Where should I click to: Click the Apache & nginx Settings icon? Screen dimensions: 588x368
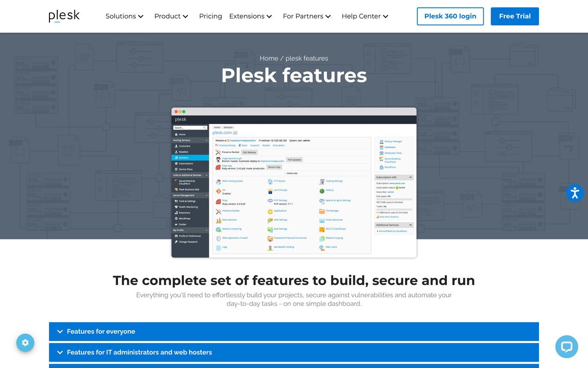click(322, 201)
